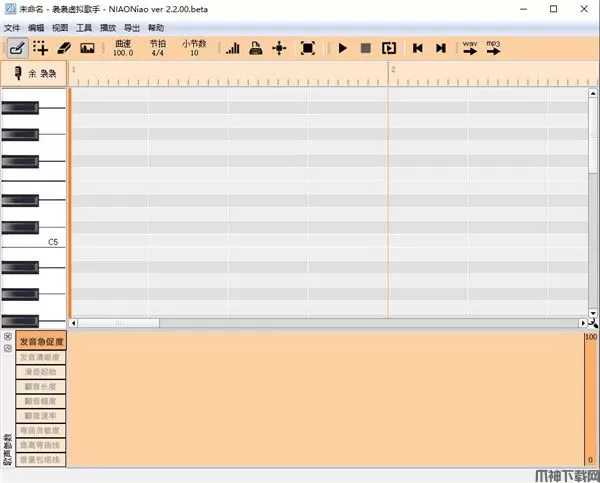Click measure 1 marker on the ruler

pyautogui.click(x=73, y=69)
